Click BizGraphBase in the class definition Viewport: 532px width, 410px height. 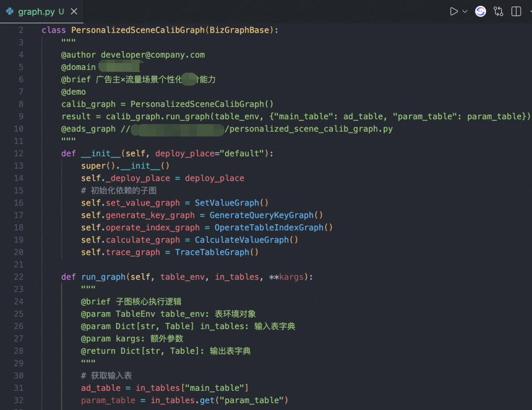point(239,30)
